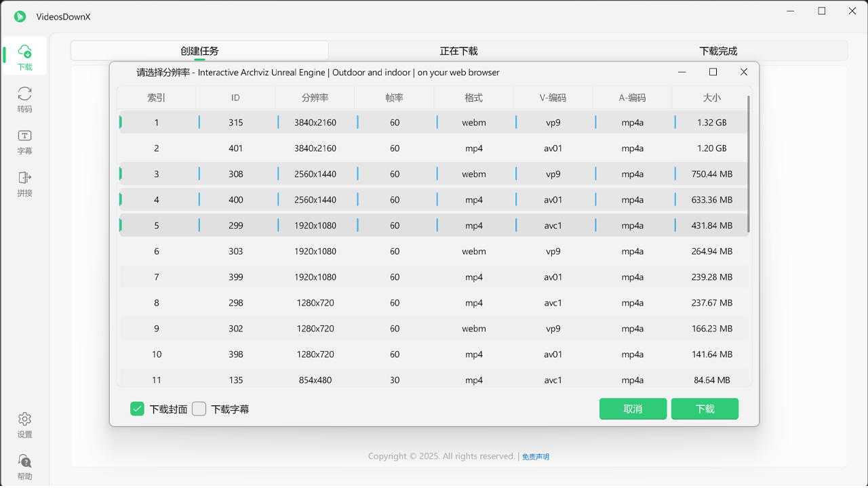Image resolution: width=868 pixels, height=488 pixels.
Task: Click the 帮助 help icon
Action: (x=24, y=461)
